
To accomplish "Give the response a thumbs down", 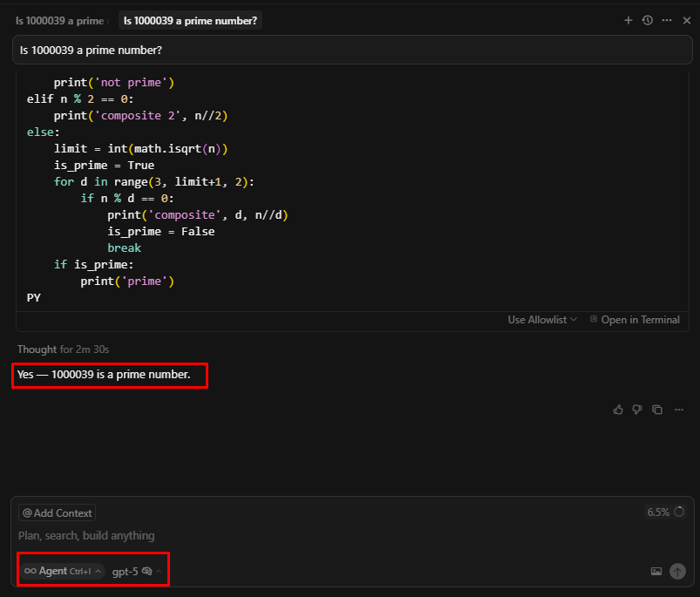I will point(637,410).
